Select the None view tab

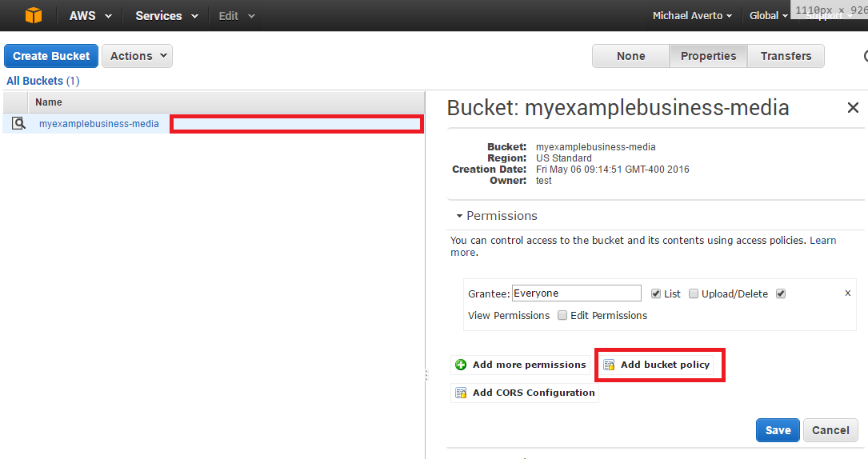[631, 56]
